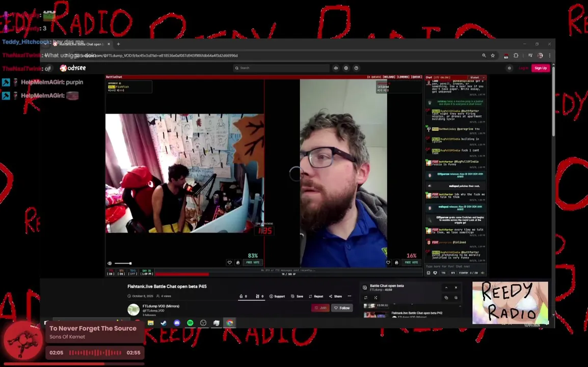588x367 pixels.
Task: Click the RELOAD link in BattleChat header
Action: click(x=389, y=77)
